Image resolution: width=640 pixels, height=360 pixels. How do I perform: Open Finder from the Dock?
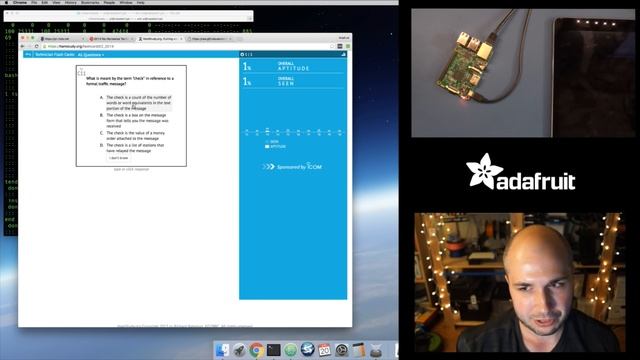222,350
